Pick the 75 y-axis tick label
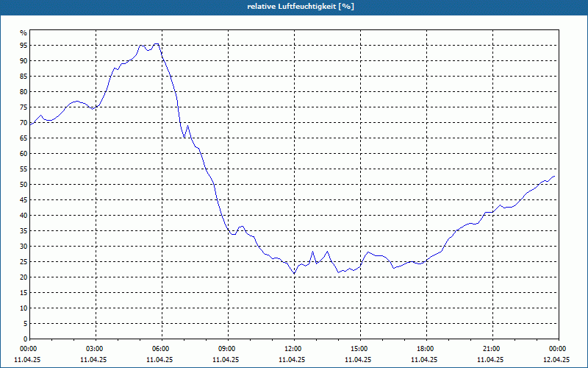The height and width of the screenshot is (368, 588). [24, 107]
